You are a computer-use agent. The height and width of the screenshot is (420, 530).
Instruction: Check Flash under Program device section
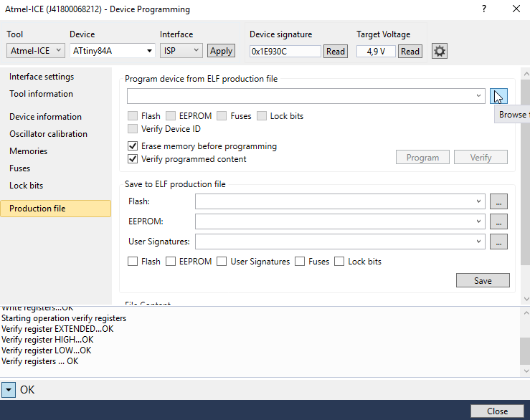[133, 116]
